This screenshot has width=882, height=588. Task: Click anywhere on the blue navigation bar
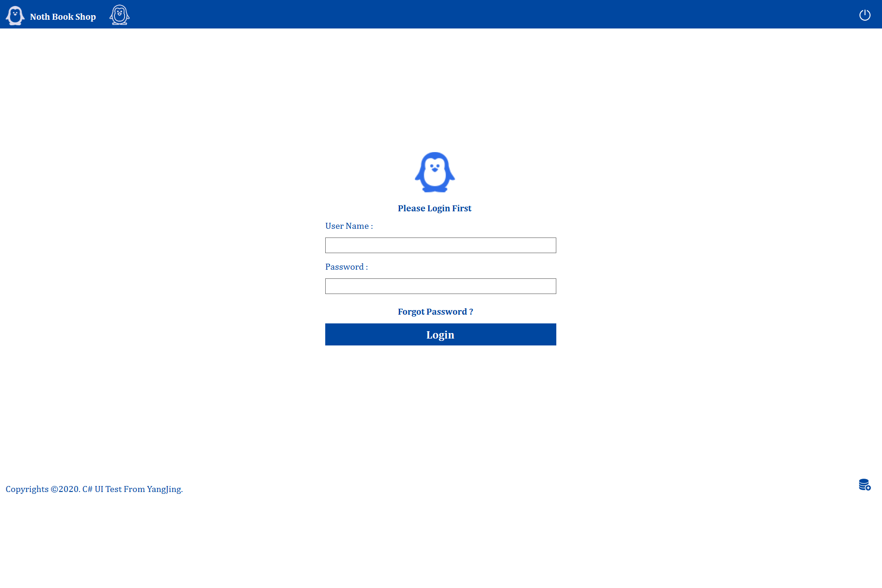(441, 14)
